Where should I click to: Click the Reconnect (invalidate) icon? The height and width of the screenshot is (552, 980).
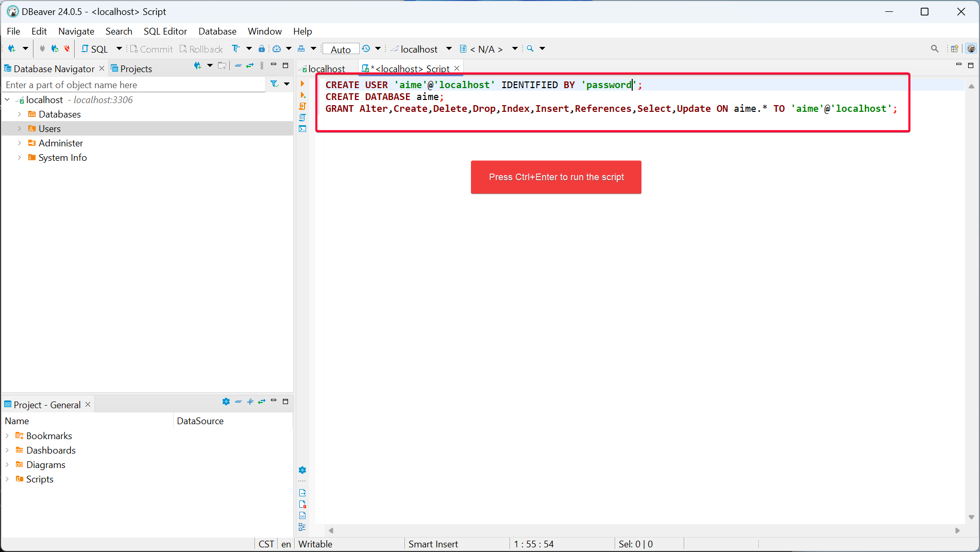[x=55, y=48]
